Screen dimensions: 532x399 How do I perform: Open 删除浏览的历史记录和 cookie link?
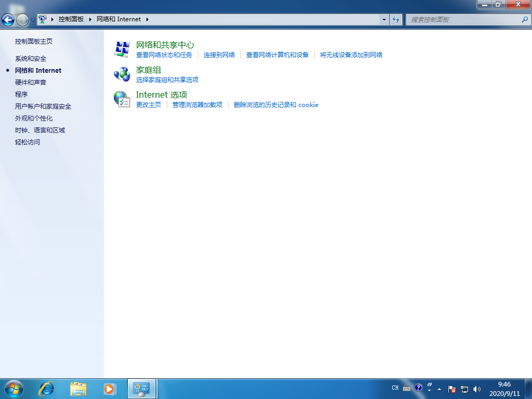pyautogui.click(x=276, y=105)
